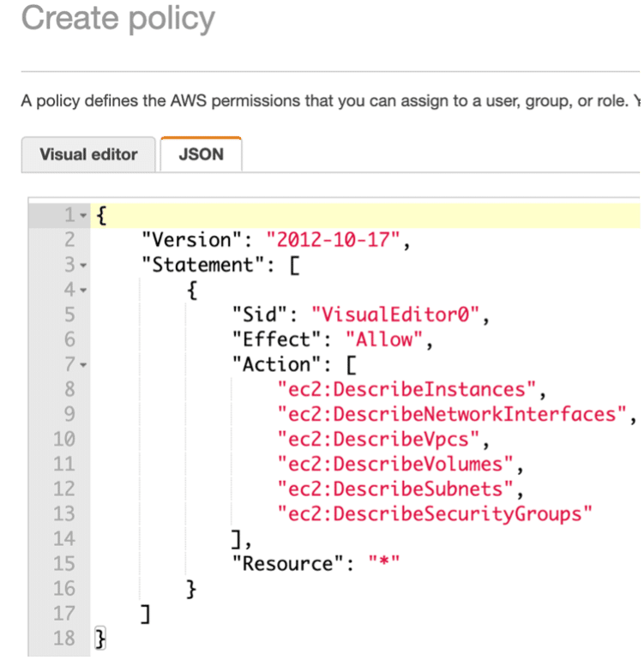Click the ec2:DescribeNetworkInterfaces action
This screenshot has width=644, height=660.
pyautogui.click(x=452, y=414)
